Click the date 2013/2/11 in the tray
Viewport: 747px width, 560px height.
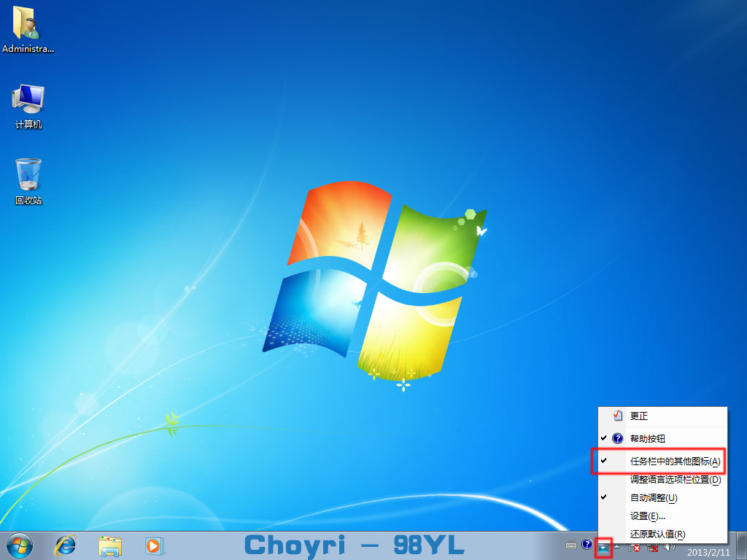tap(708, 553)
